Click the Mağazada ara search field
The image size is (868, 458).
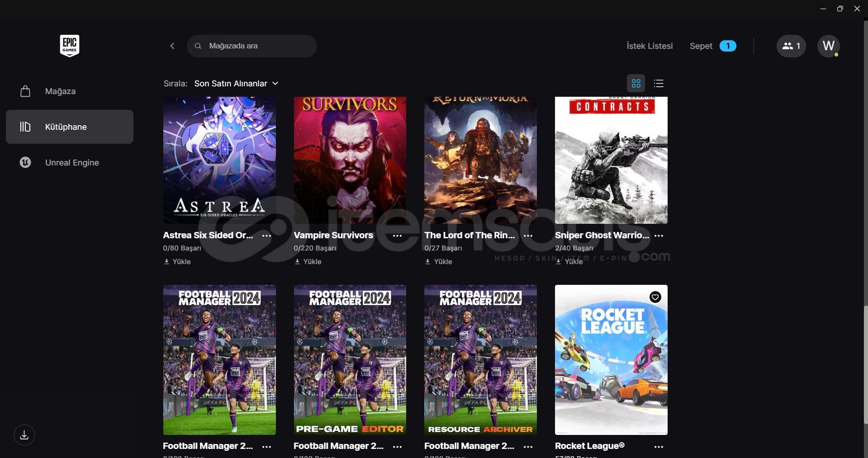click(251, 46)
